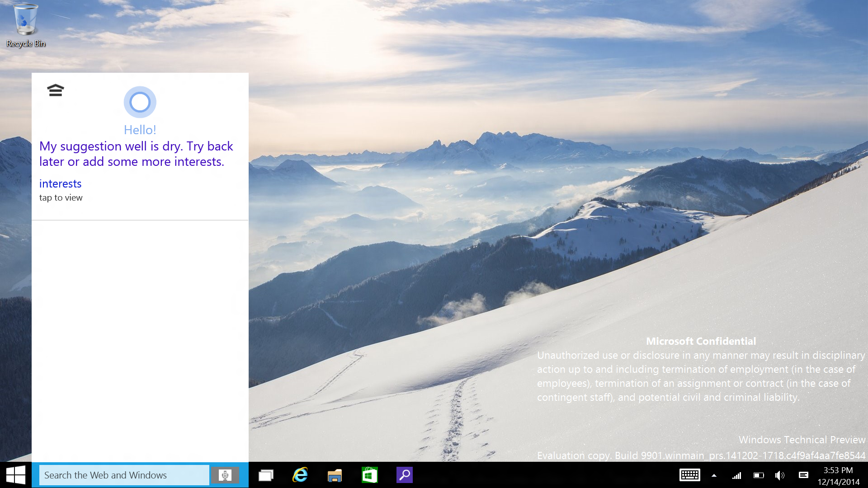Launch the Windows Store
Image resolution: width=868 pixels, height=488 pixels.
click(370, 475)
